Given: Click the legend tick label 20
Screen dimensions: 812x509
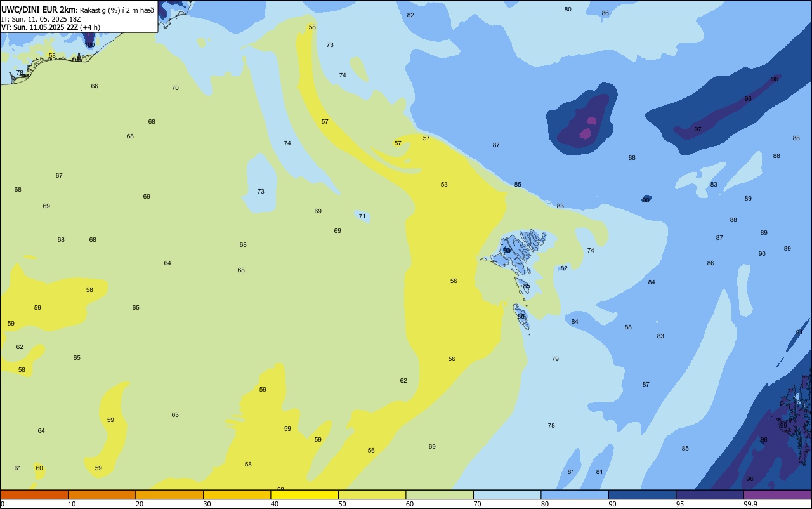Looking at the screenshot, I should pyautogui.click(x=140, y=504).
